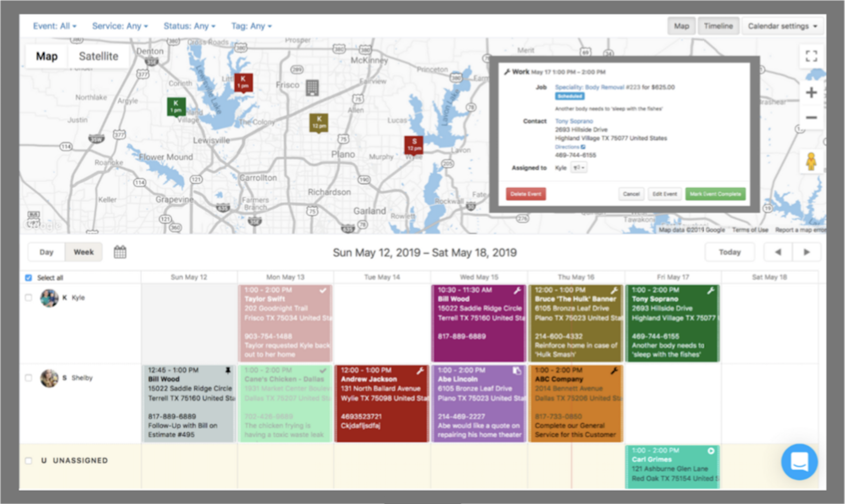
Task: Zoom in on the map
Action: pos(811,92)
